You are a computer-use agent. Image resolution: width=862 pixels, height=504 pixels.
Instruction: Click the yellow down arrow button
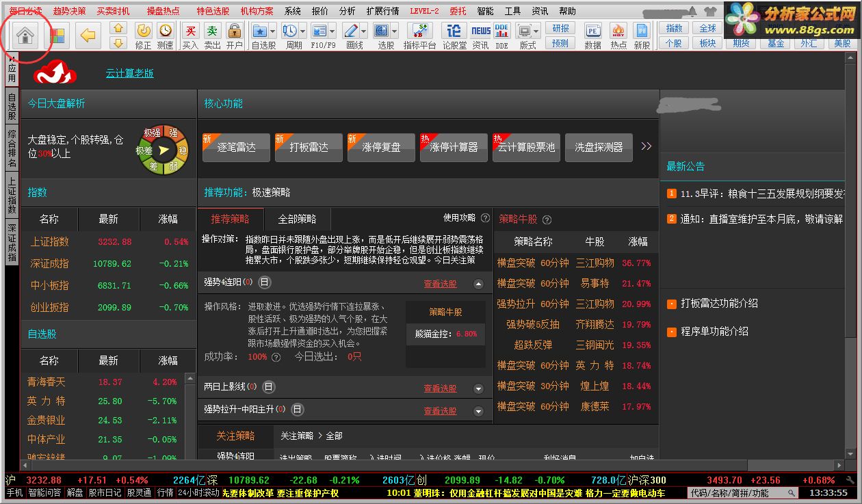[x=119, y=42]
